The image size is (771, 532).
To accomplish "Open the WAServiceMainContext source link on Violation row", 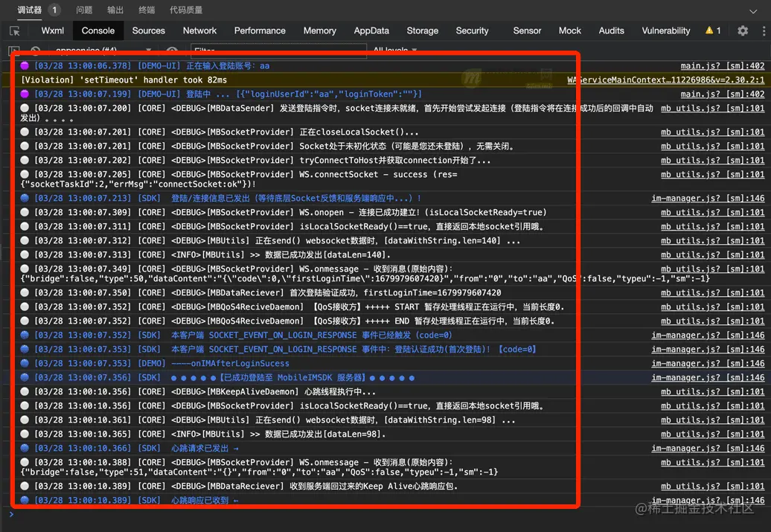I will (666, 80).
